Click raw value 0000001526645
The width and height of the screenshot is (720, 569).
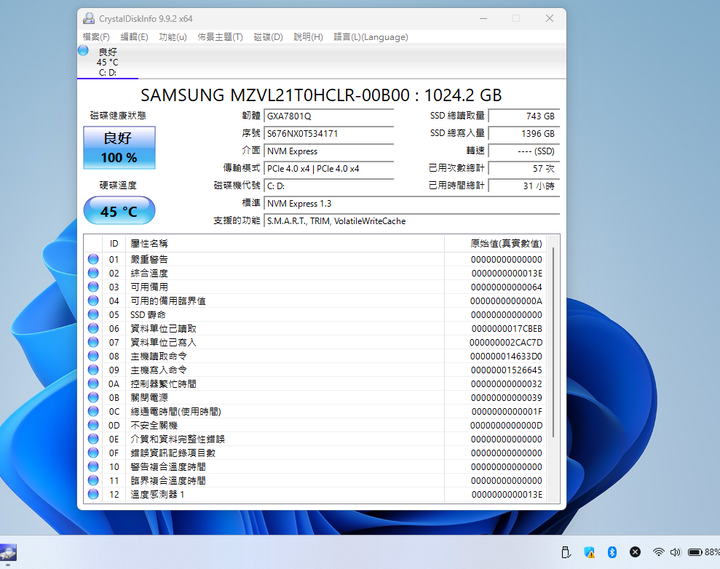(x=506, y=370)
